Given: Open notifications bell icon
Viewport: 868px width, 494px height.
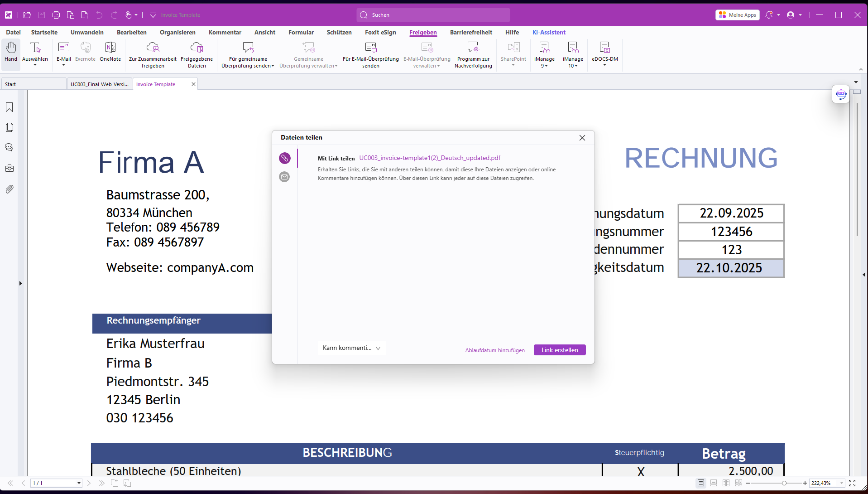Looking at the screenshot, I should 769,15.
